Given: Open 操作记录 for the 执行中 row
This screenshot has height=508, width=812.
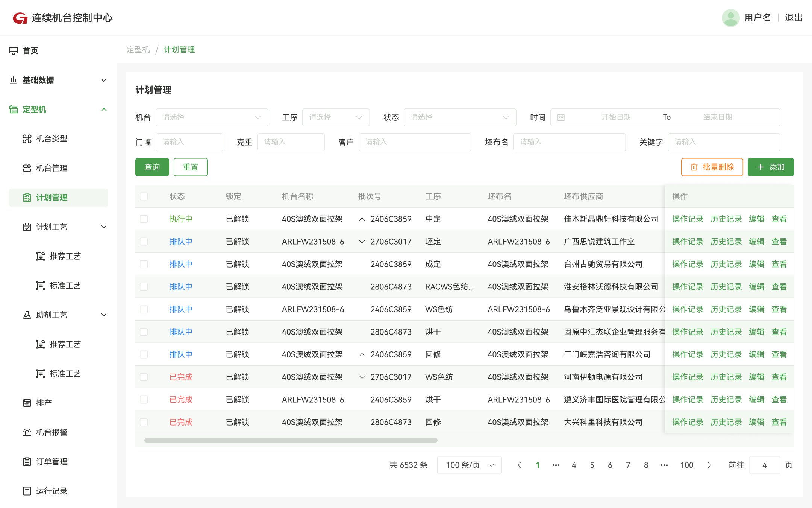Looking at the screenshot, I should pyautogui.click(x=688, y=219).
